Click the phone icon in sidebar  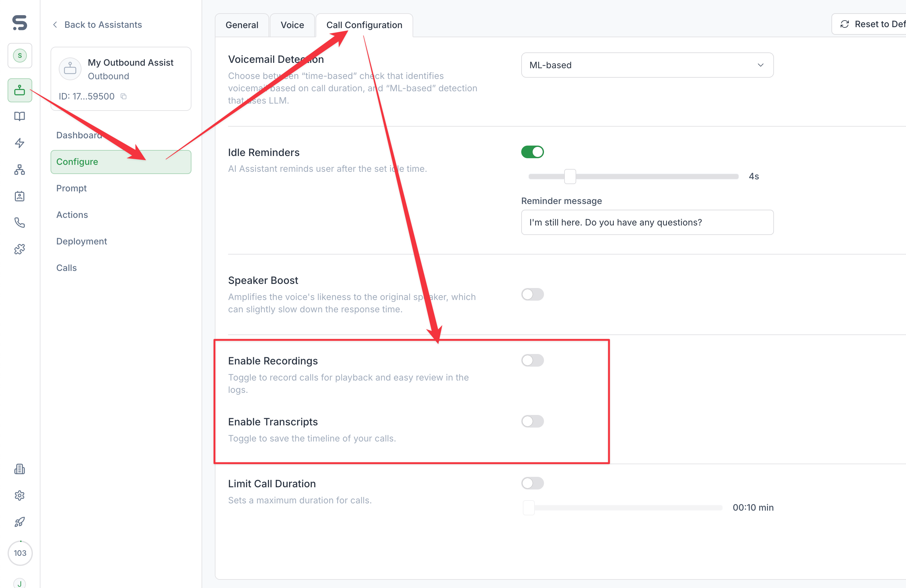pos(19,223)
